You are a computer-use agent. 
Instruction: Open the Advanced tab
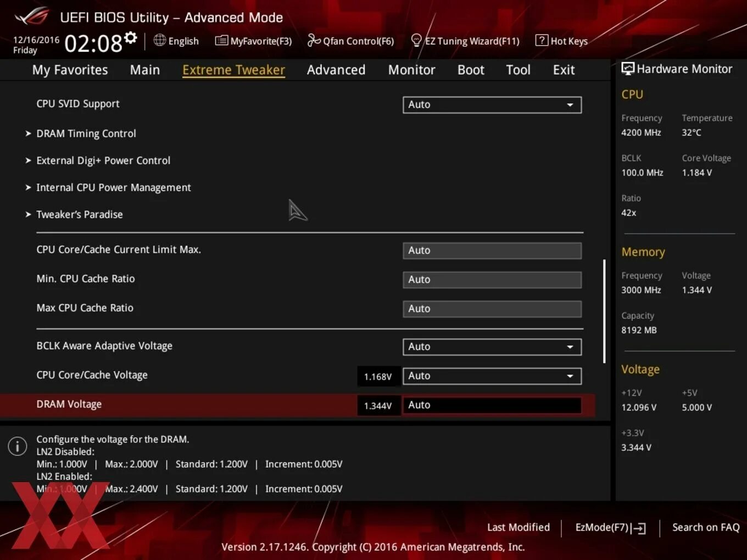[336, 70]
